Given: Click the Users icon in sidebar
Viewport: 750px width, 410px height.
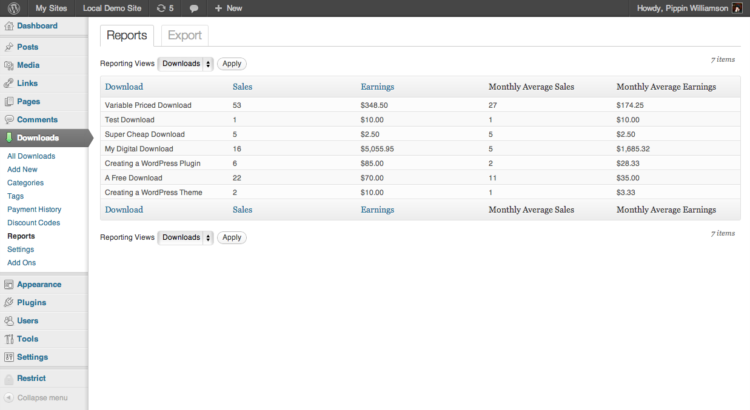Looking at the screenshot, I should point(9,321).
